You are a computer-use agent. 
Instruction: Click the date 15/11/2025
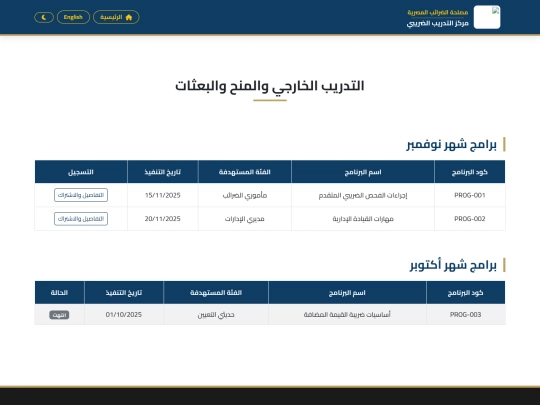(x=163, y=195)
